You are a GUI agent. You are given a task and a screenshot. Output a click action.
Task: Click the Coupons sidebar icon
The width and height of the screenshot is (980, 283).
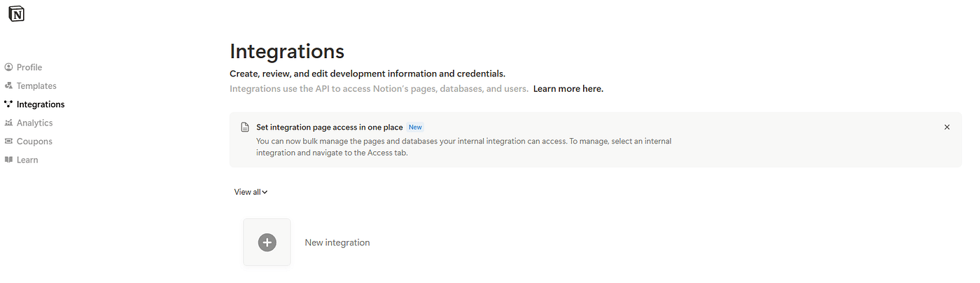pyautogui.click(x=8, y=141)
